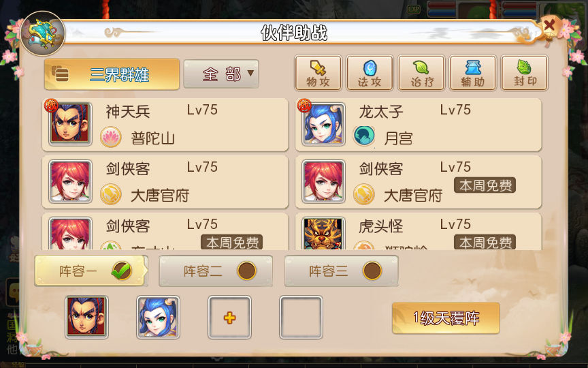The image size is (588, 368).
Task: Filter partners by 法攻 magic icon
Action: pos(370,73)
